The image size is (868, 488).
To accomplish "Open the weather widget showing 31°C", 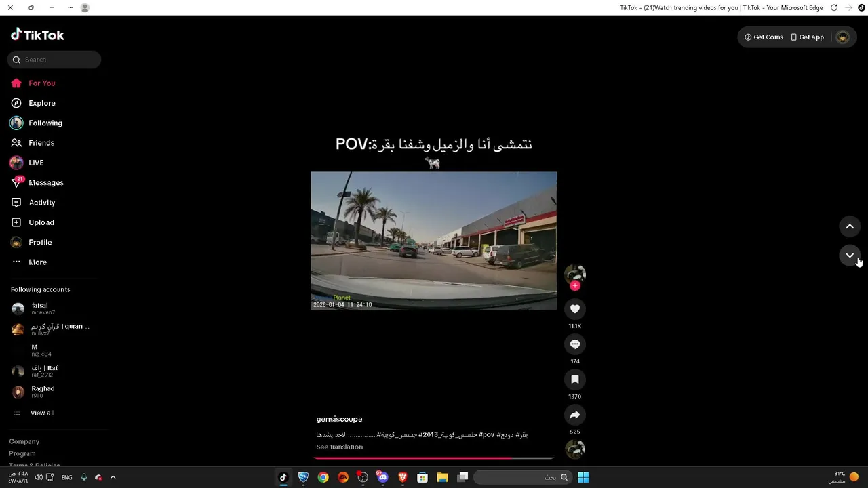I will coord(843,477).
